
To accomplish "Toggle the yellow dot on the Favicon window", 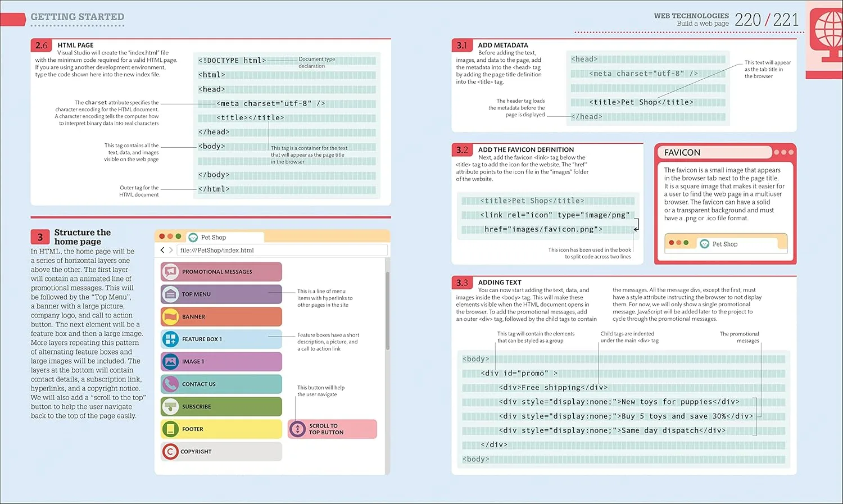I will pos(679,243).
